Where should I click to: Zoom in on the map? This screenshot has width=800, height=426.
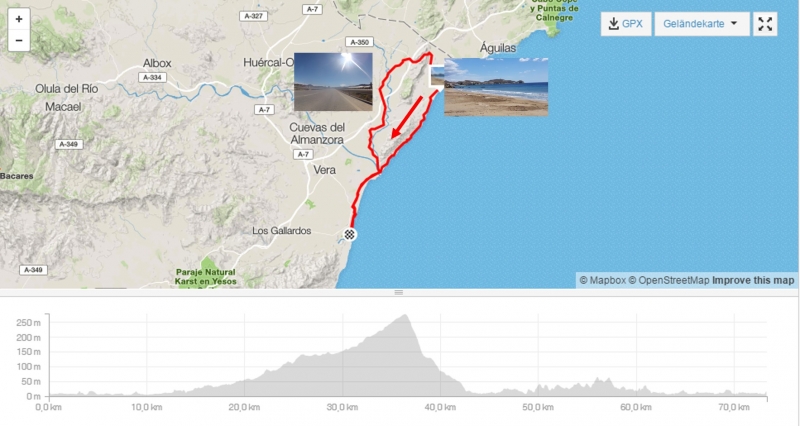pyautogui.click(x=19, y=19)
